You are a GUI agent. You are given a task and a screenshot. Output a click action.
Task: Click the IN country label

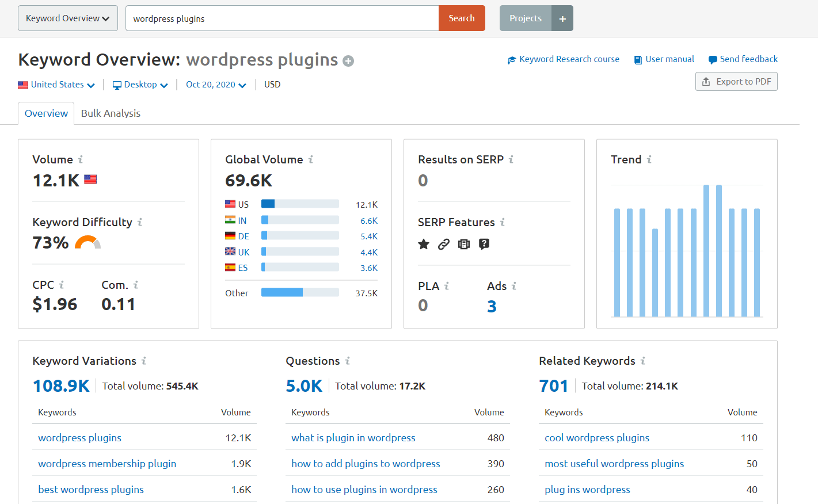pyautogui.click(x=242, y=221)
